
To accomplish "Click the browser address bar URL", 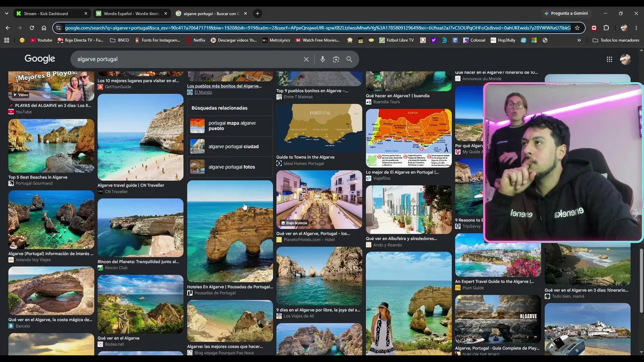I will tap(317, 28).
